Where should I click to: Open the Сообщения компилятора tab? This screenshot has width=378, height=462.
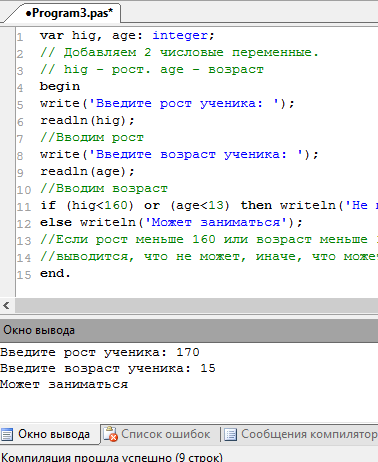point(300,434)
